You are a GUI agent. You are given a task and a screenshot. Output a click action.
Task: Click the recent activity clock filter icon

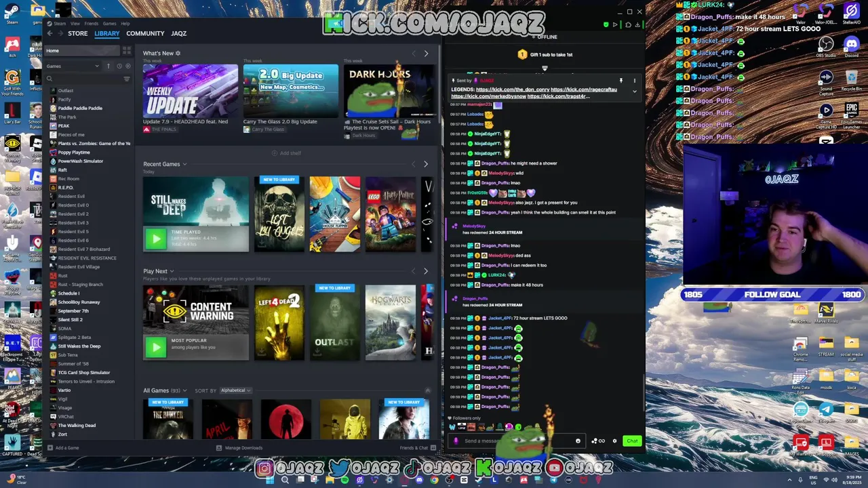119,66
